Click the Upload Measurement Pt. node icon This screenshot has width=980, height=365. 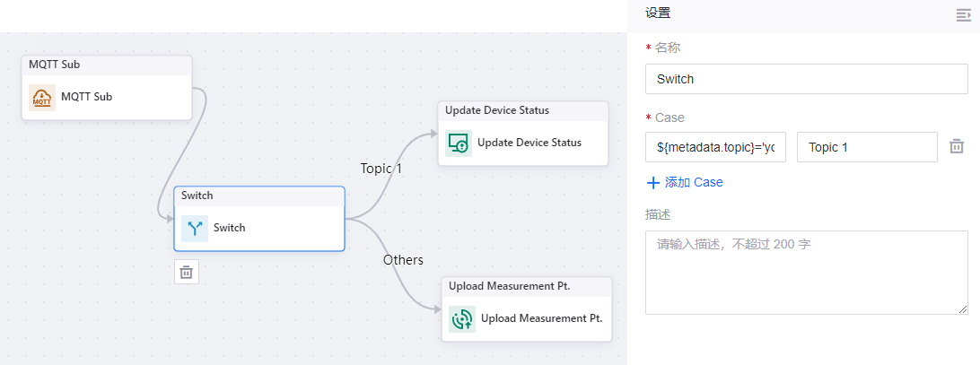[x=462, y=318]
